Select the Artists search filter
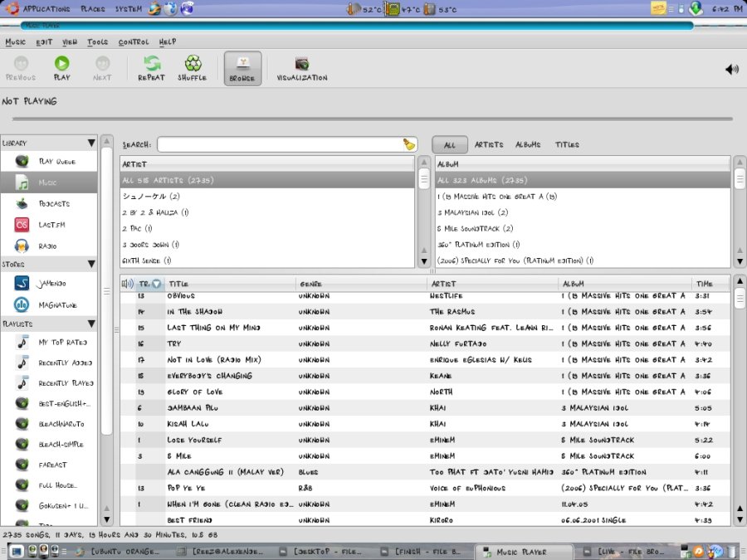This screenshot has width=747, height=560. pyautogui.click(x=489, y=144)
